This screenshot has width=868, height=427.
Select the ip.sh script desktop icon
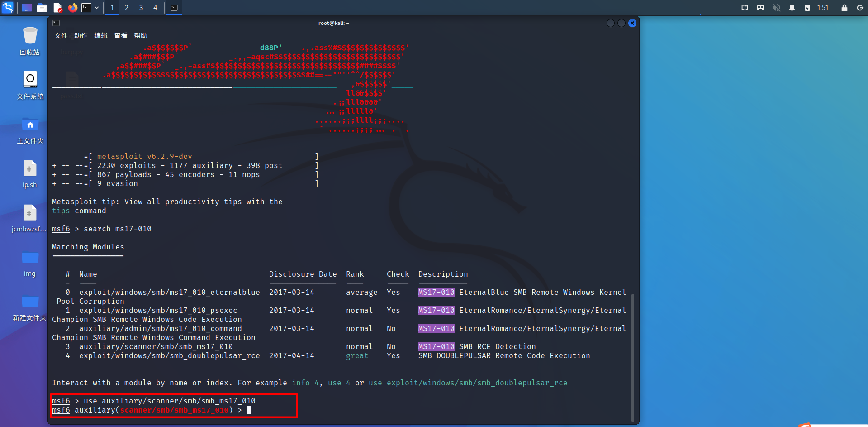tap(30, 174)
